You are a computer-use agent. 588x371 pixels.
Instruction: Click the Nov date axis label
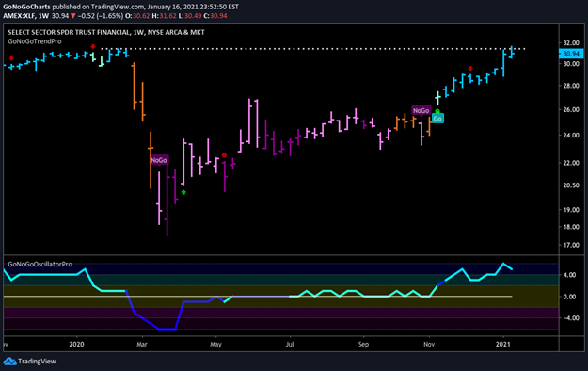tap(429, 344)
